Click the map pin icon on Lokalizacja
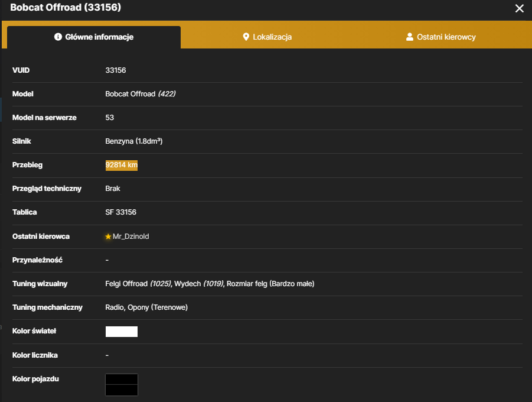Viewport: 532px width, 402px height. coord(246,37)
